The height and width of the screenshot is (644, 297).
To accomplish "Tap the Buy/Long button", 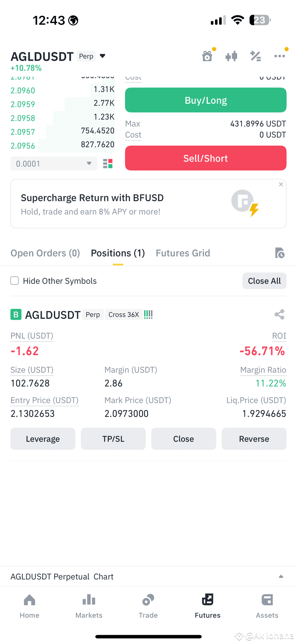I will pyautogui.click(x=206, y=100).
